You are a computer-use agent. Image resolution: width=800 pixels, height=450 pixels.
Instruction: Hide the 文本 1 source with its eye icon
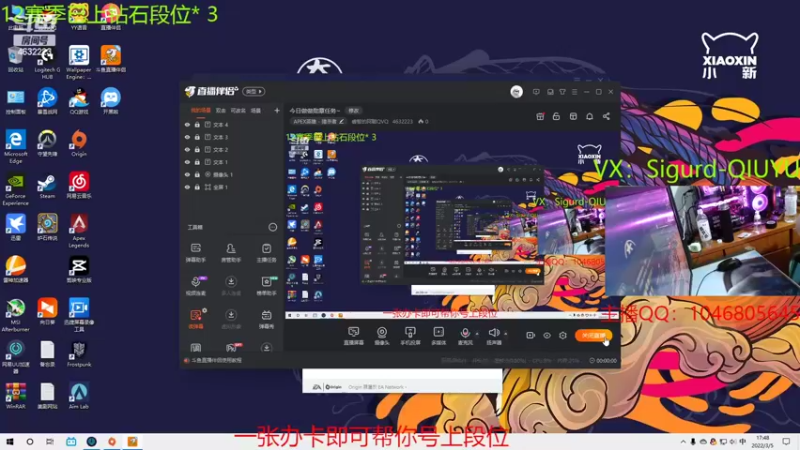coord(187,162)
